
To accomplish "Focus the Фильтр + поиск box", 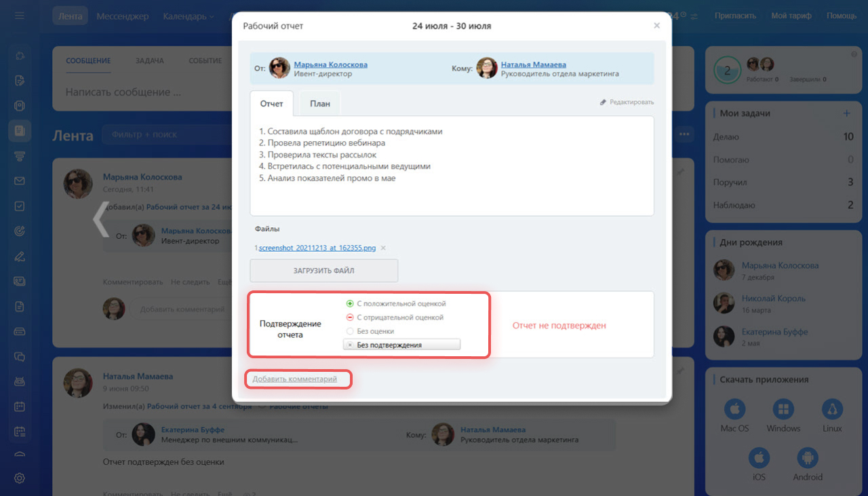I will (x=166, y=134).
